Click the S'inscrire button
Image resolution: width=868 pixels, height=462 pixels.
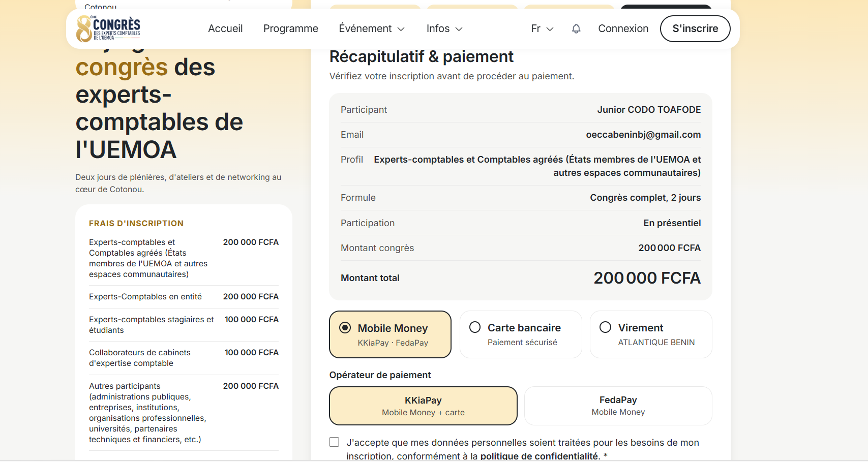(695, 28)
